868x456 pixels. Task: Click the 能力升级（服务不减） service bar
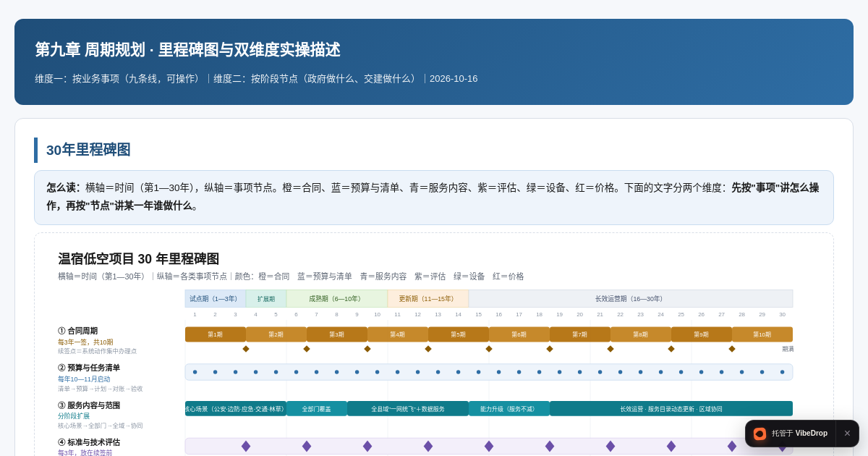pyautogui.click(x=509, y=409)
